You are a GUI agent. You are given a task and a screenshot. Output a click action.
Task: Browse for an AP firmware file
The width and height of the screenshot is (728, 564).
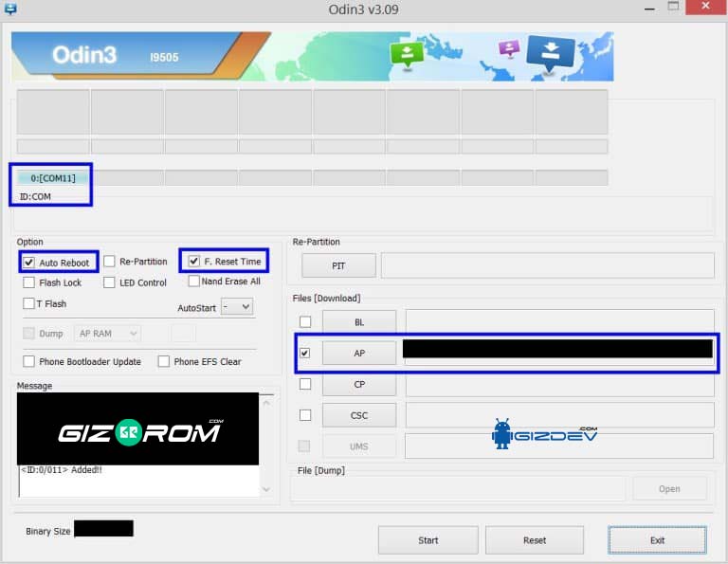coord(359,353)
